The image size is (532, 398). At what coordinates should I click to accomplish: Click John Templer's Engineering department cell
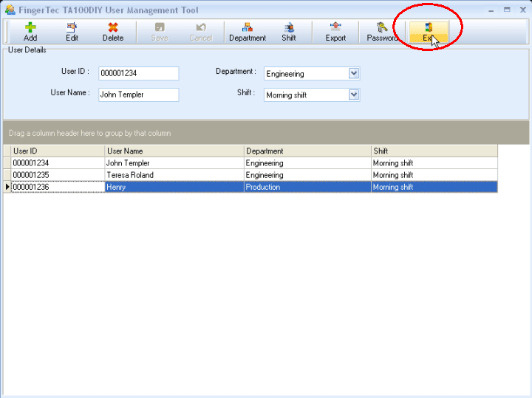[x=307, y=163]
